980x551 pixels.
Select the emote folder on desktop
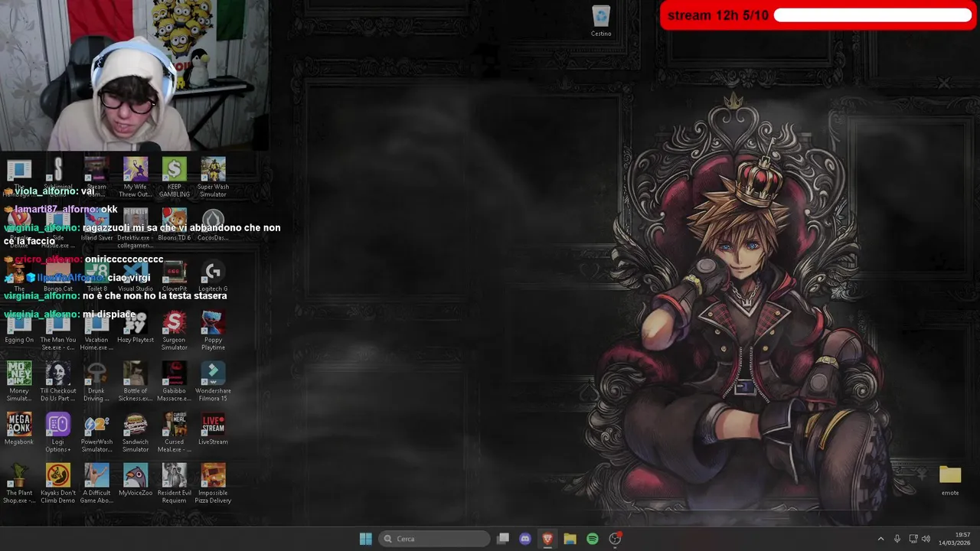point(950,481)
